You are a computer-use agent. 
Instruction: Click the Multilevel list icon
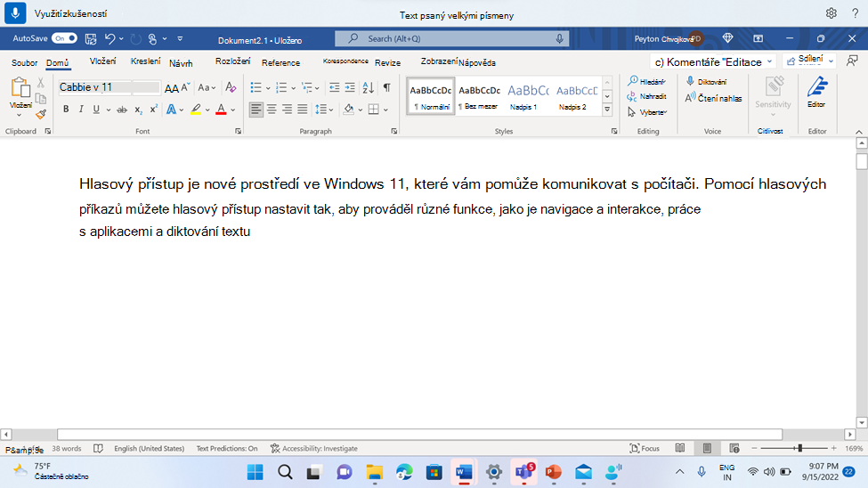click(x=306, y=87)
